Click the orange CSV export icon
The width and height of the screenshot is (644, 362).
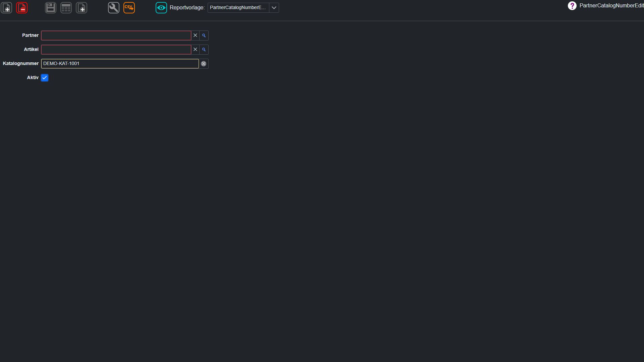[x=129, y=8]
